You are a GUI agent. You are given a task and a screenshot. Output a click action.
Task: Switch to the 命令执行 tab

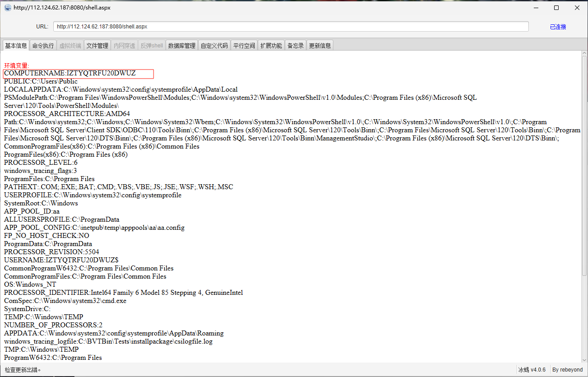(43, 46)
